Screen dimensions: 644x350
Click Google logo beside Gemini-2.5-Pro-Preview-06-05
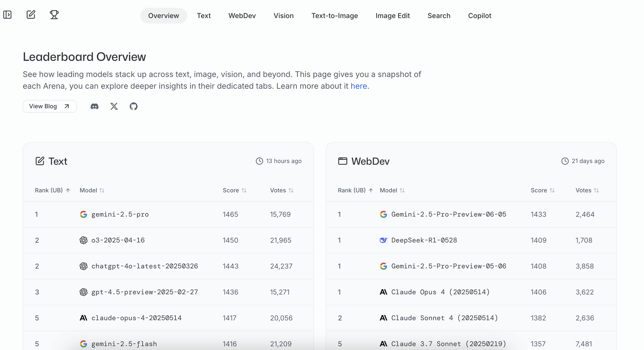384,214
